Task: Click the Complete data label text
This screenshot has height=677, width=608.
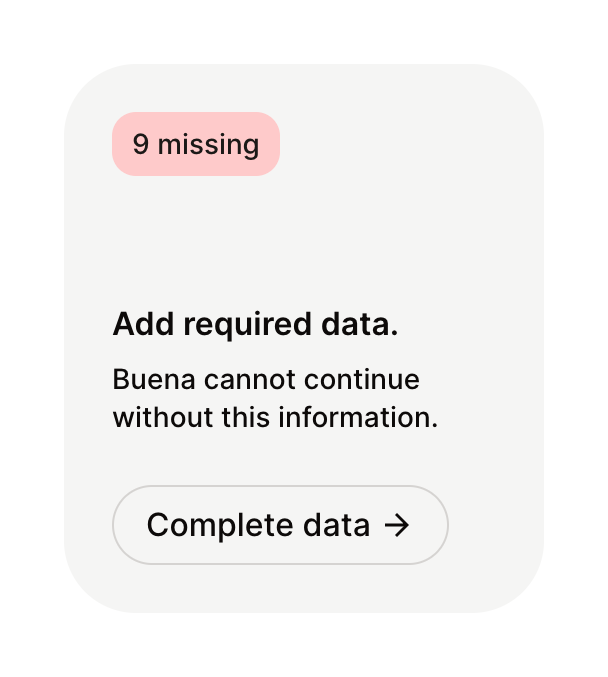Action: point(258,525)
